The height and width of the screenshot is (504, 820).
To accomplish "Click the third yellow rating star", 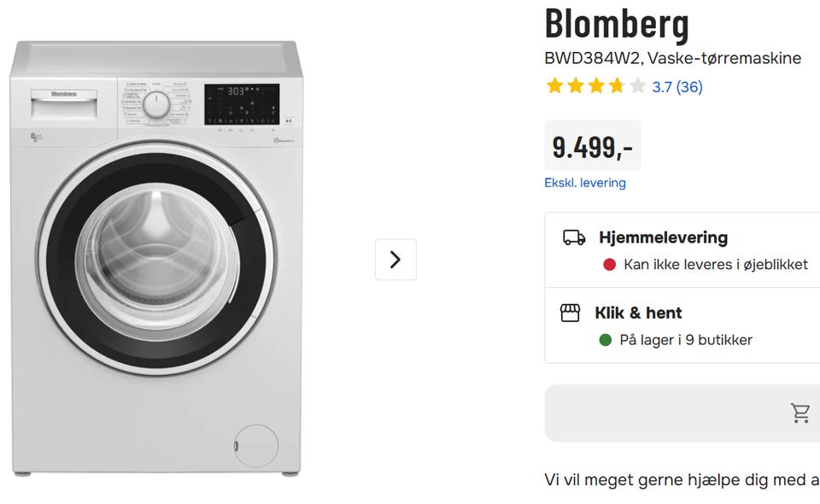I will pos(595,85).
